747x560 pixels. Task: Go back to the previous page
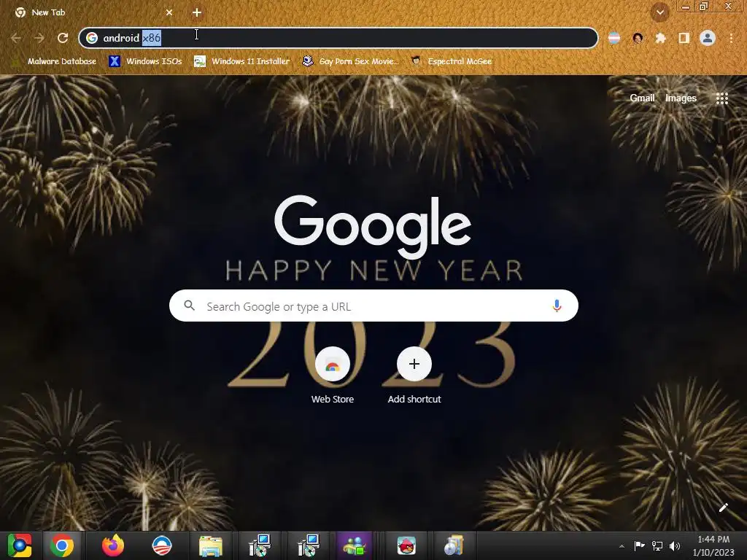tap(16, 38)
